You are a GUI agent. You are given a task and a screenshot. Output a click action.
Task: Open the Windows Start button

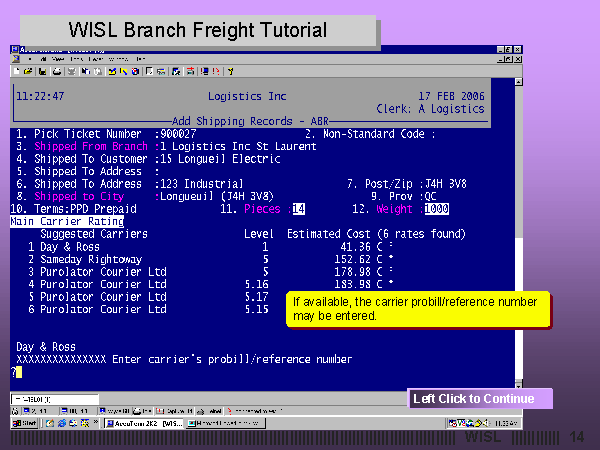24,423
